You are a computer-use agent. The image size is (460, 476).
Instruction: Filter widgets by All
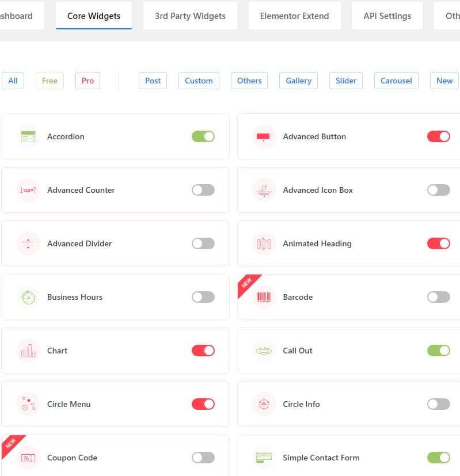coord(13,81)
